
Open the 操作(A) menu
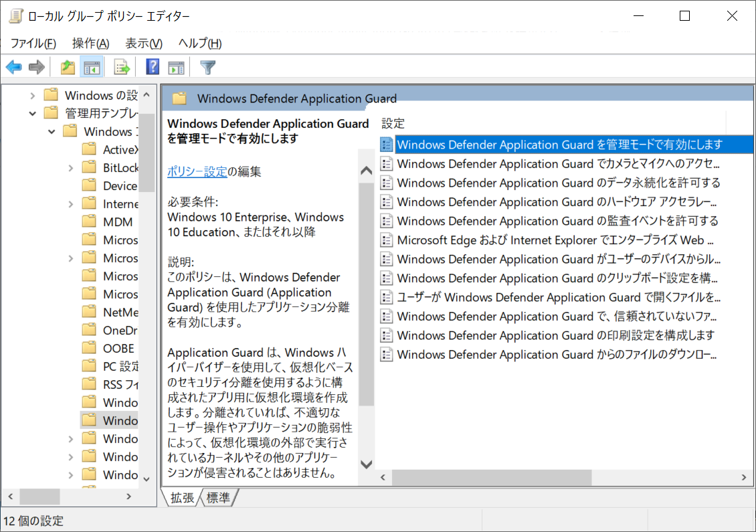(x=90, y=43)
